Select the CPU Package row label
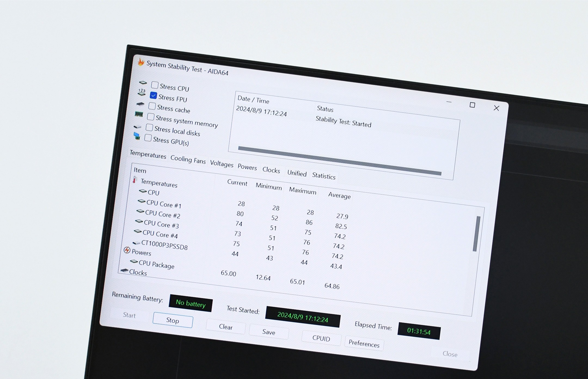 coord(157,264)
